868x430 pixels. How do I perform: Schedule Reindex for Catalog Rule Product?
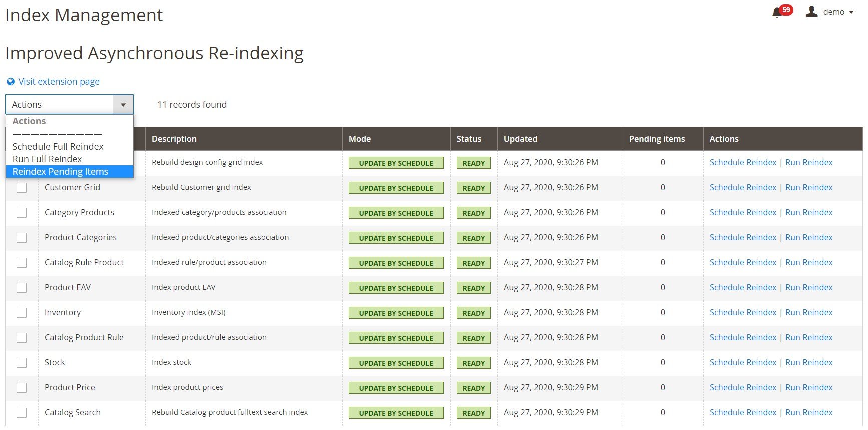[743, 262]
